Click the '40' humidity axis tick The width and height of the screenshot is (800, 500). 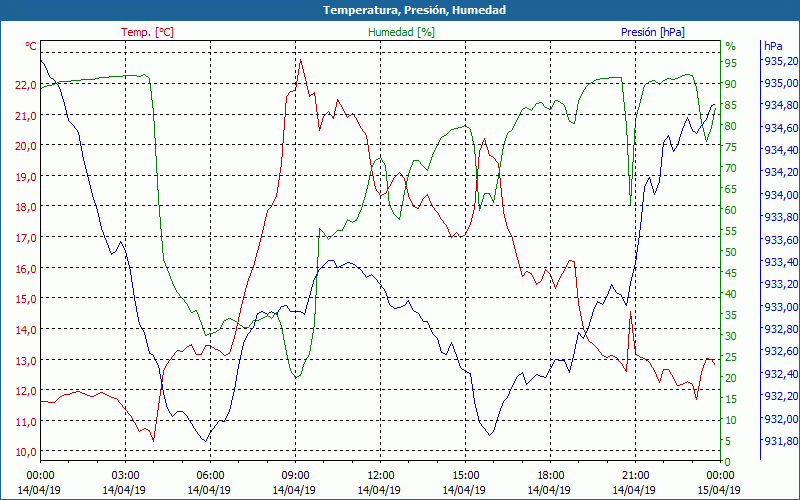(x=731, y=294)
